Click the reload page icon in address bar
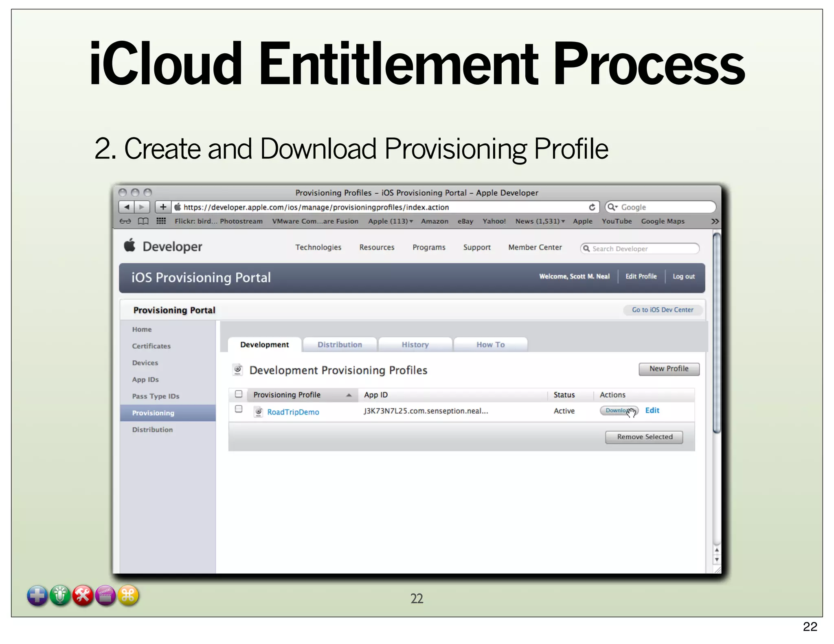 592,207
